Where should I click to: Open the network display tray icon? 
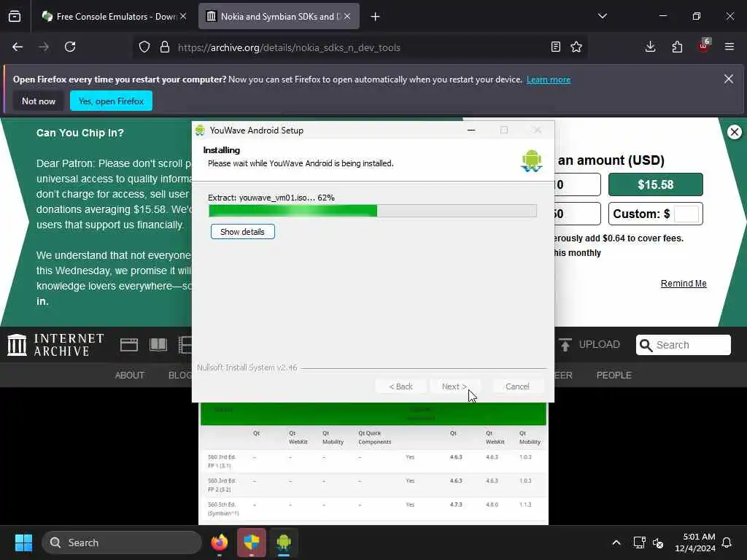[639, 542]
